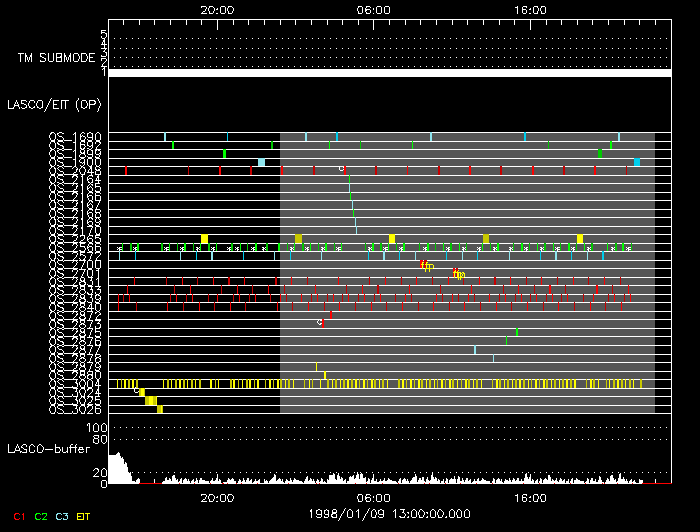Image resolution: width=700 pixels, height=532 pixels.
Task: Click the cyan block on the OS_1900 row
Action: coord(261,162)
